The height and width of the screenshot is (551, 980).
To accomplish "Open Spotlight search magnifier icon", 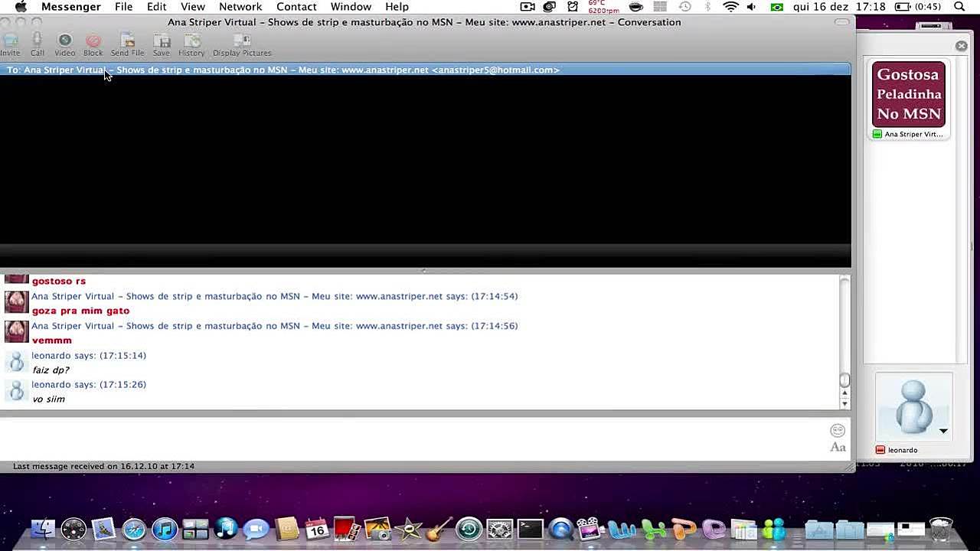I will click(959, 7).
